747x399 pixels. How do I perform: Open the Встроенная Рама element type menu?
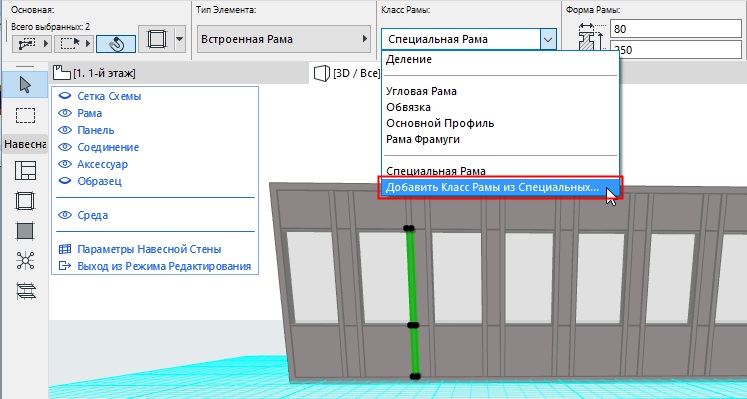(284, 39)
